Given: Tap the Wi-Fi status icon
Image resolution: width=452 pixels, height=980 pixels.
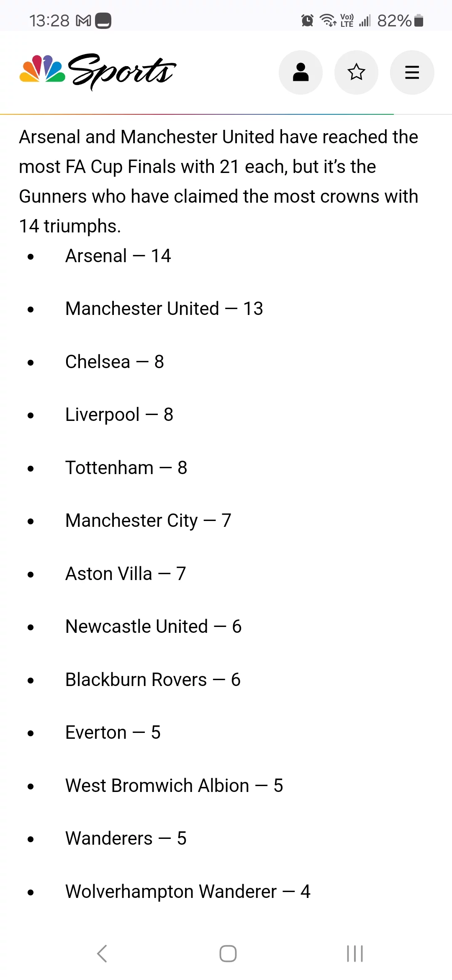Looking at the screenshot, I should point(328,20).
